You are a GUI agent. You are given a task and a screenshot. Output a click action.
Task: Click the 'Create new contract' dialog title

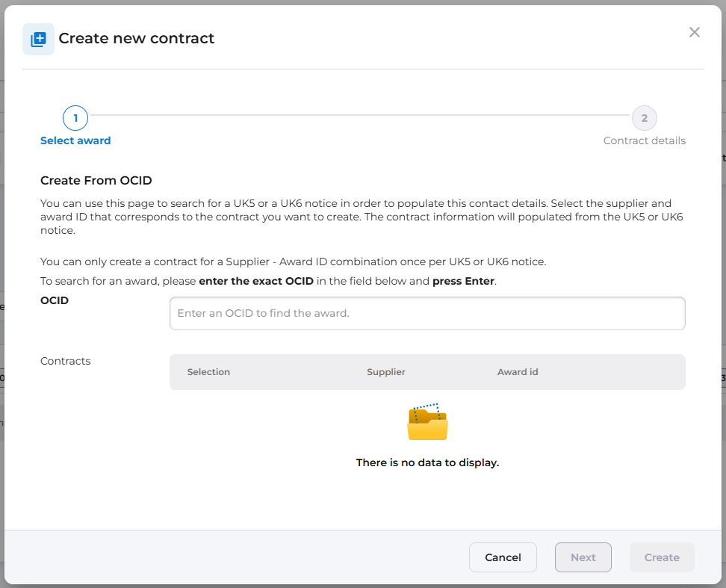137,39
